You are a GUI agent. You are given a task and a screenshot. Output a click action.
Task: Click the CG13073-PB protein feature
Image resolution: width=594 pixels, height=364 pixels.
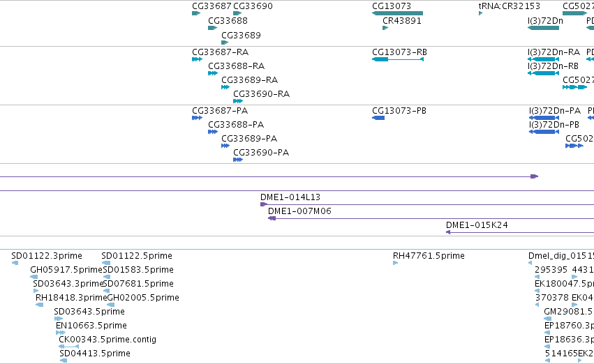pos(378,118)
